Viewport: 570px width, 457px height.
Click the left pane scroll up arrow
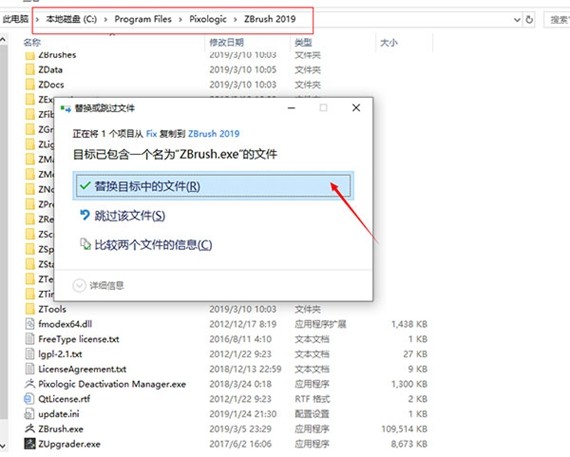tap(3, 38)
